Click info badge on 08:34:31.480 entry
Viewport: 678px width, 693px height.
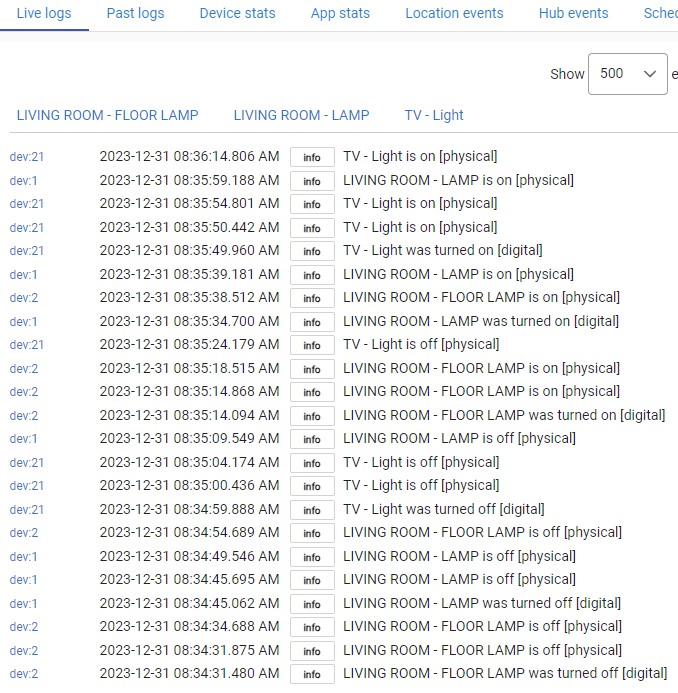click(312, 674)
